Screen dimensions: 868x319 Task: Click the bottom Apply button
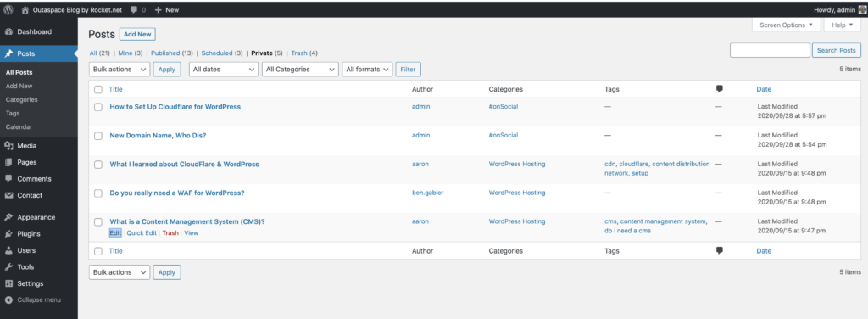(x=167, y=272)
